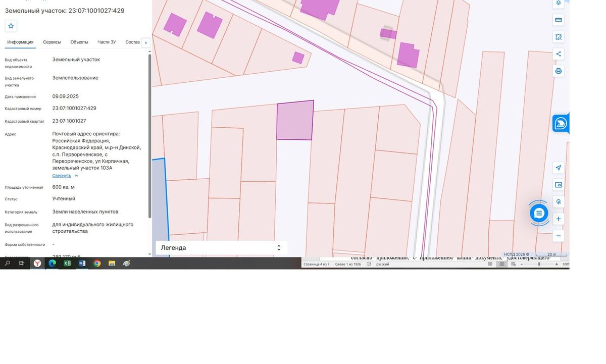Open the blue side panel assistant tab
606x364 pixels.
pos(561,124)
